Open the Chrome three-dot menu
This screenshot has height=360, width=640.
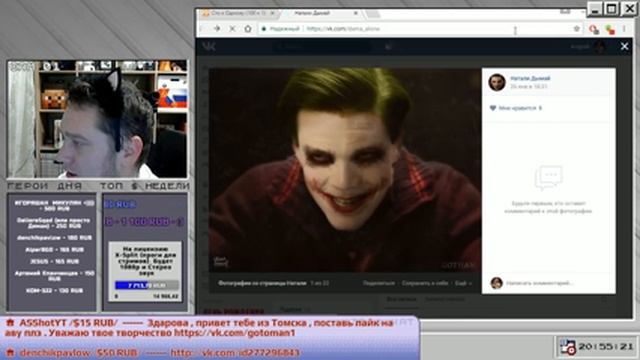click(x=624, y=29)
